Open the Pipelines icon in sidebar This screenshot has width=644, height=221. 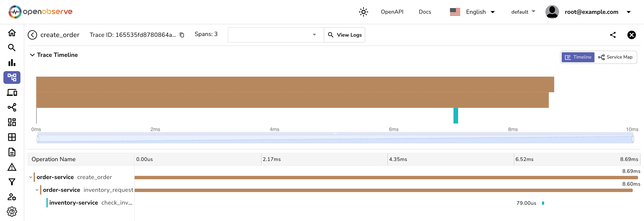tap(12, 107)
